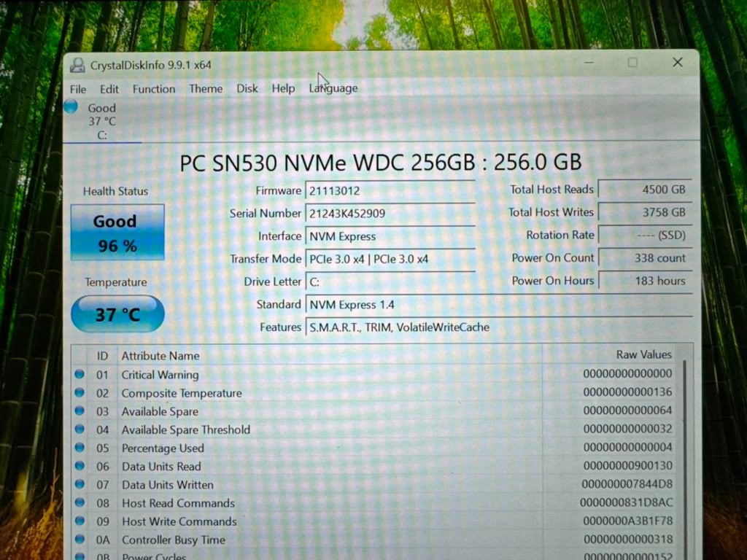
Task: Click status icon of Percentage Used row
Action: click(x=80, y=448)
